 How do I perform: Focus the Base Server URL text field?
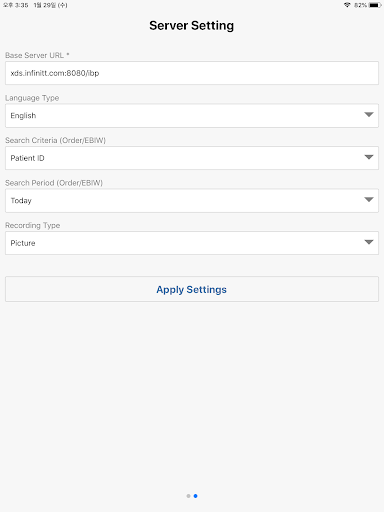[x=192, y=73]
